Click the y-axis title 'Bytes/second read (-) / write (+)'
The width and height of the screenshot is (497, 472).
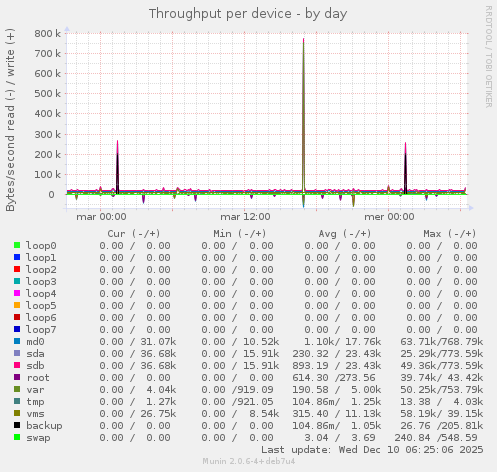click(x=10, y=120)
